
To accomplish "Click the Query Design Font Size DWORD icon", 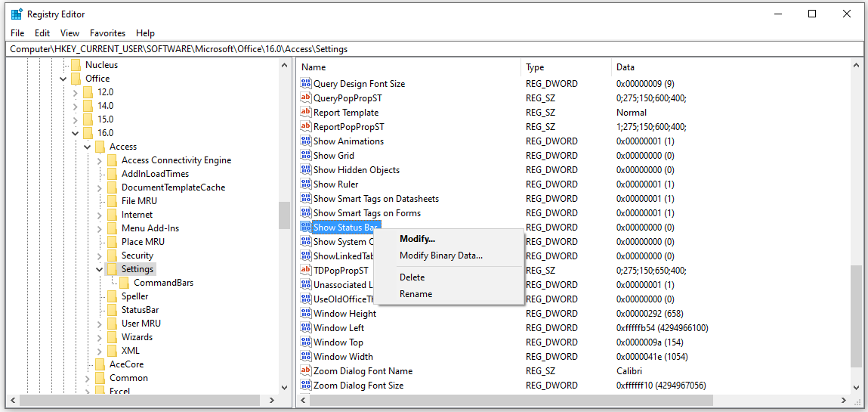I will tap(306, 84).
